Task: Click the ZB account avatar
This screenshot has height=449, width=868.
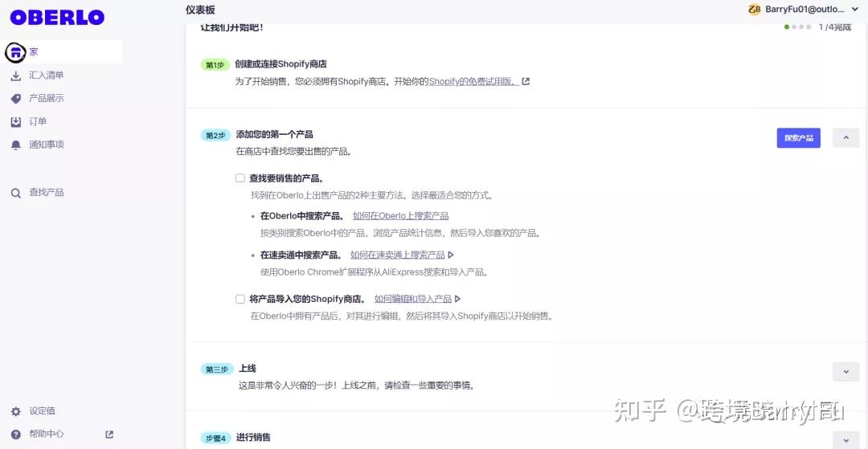Action: coord(754,10)
